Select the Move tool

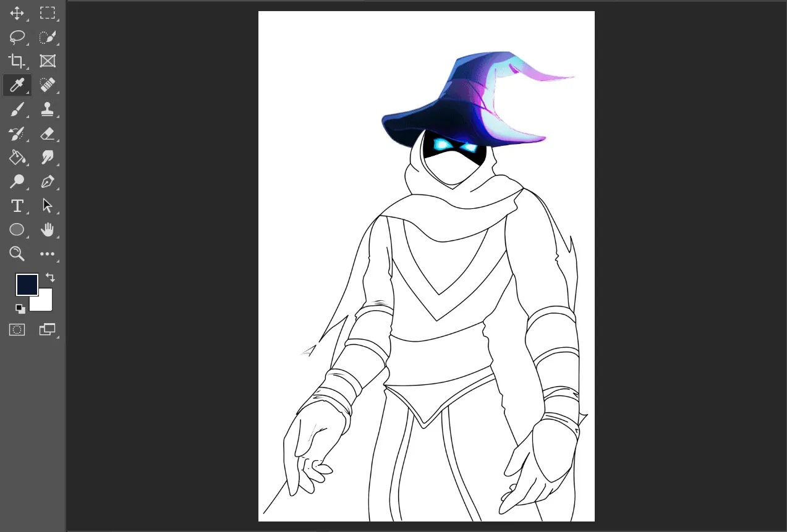click(17, 13)
